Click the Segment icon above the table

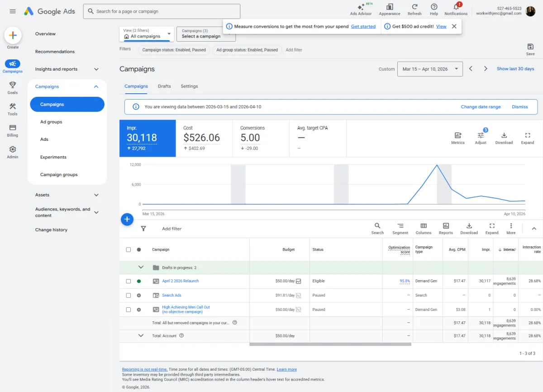(400, 226)
